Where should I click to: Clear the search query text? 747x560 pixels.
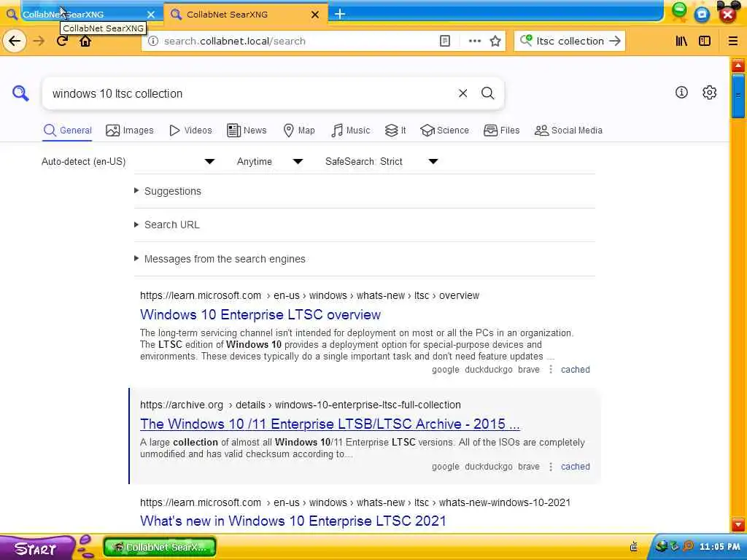coord(462,93)
